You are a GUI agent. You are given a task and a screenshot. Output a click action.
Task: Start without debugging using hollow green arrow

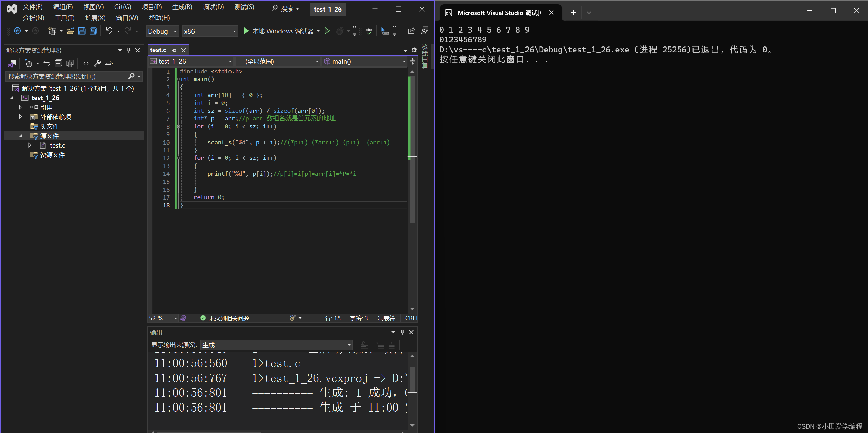click(x=327, y=31)
